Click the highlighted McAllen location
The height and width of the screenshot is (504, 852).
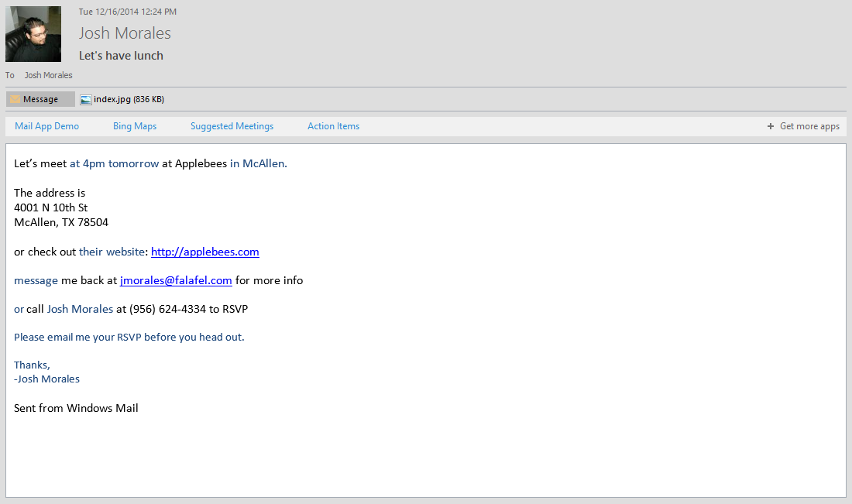(257, 163)
